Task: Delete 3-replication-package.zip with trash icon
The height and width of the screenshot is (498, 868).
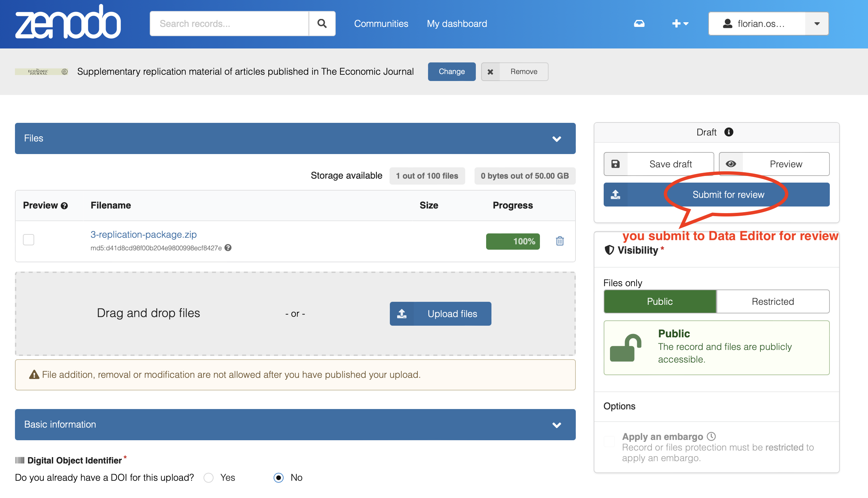Action: 560,241
